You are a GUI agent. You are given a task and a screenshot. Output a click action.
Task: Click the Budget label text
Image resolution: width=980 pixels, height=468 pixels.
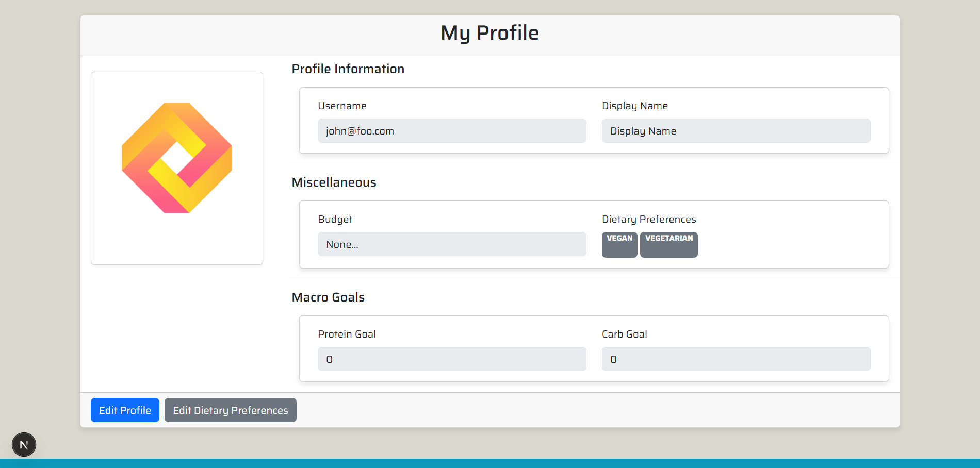coord(335,219)
